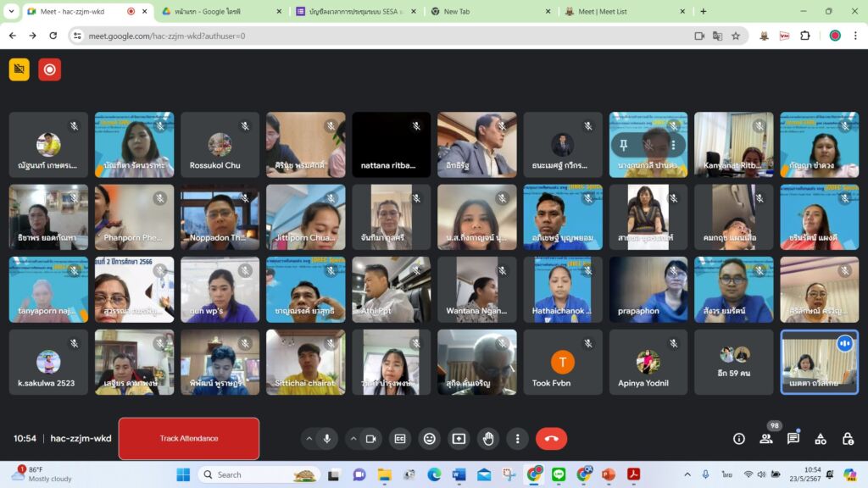Click the red record extension button
This screenshot has height=488, width=868.
tap(50, 69)
